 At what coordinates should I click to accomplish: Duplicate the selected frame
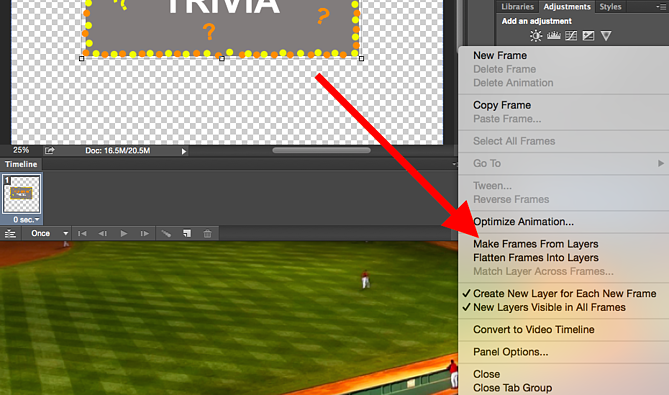(187, 233)
